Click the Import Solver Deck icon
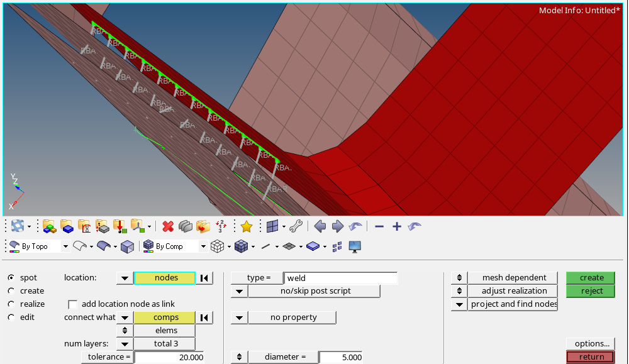This screenshot has width=629, height=364. 120,226
